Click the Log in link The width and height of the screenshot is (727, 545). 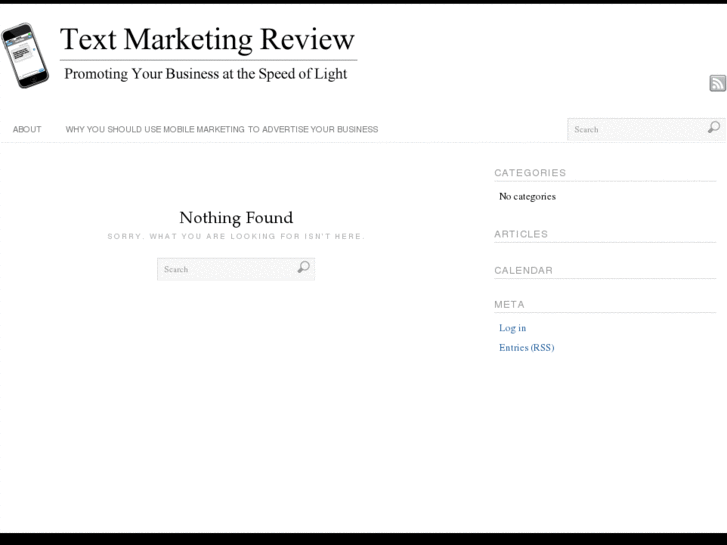[x=512, y=328]
